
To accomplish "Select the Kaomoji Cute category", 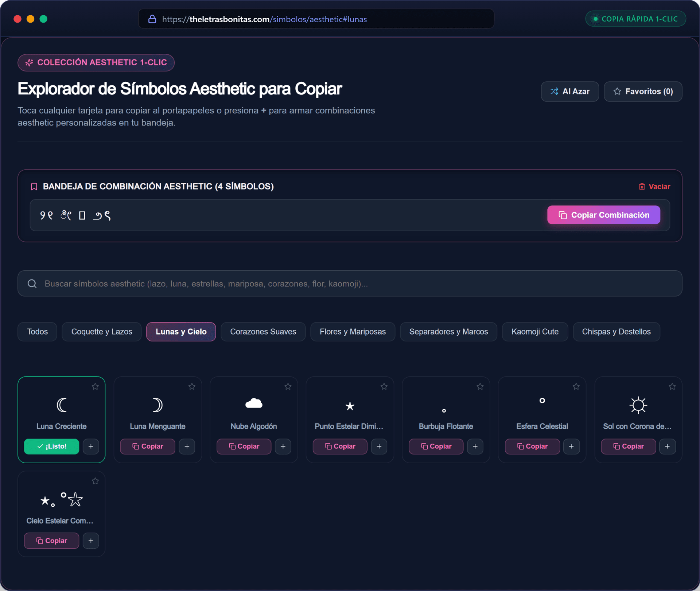I will 535,332.
